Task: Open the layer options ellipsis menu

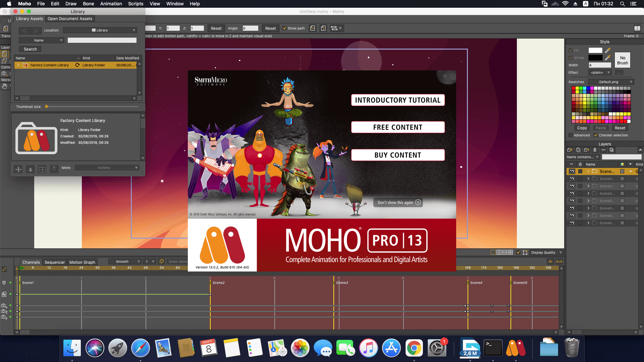Action: (604, 150)
